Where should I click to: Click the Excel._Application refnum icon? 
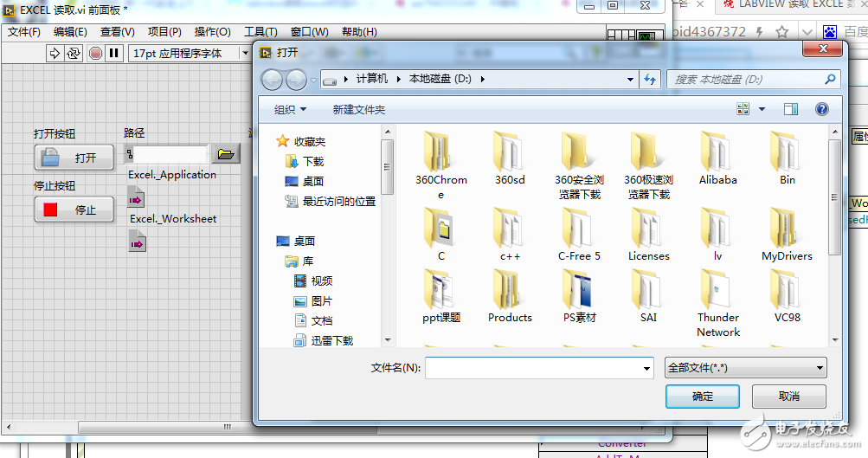[136, 198]
